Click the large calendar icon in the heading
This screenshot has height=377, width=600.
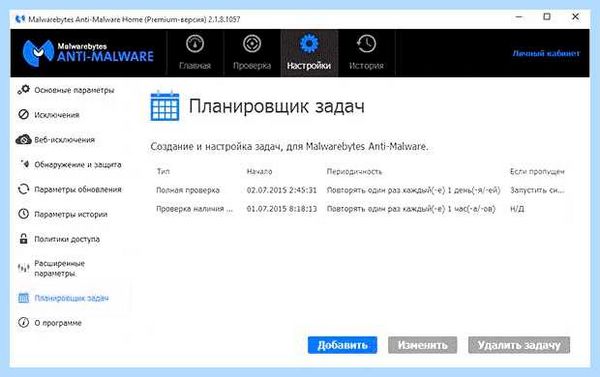[x=165, y=106]
